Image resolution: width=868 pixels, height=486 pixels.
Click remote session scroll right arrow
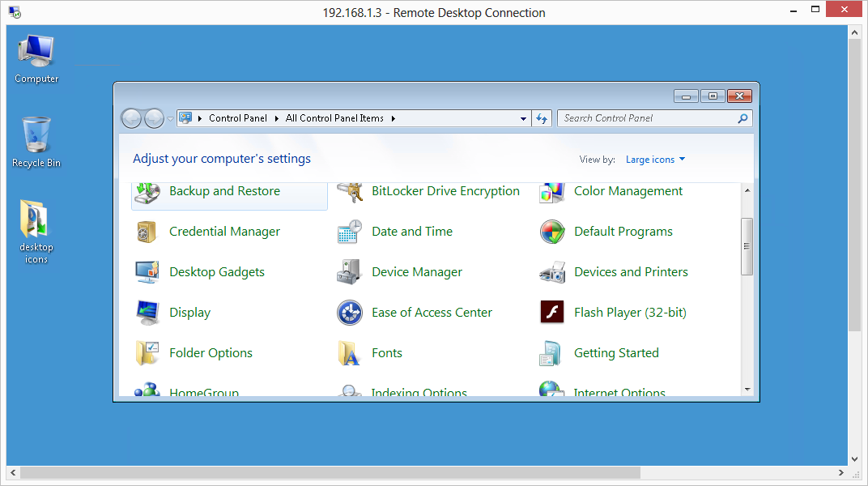[x=840, y=473]
